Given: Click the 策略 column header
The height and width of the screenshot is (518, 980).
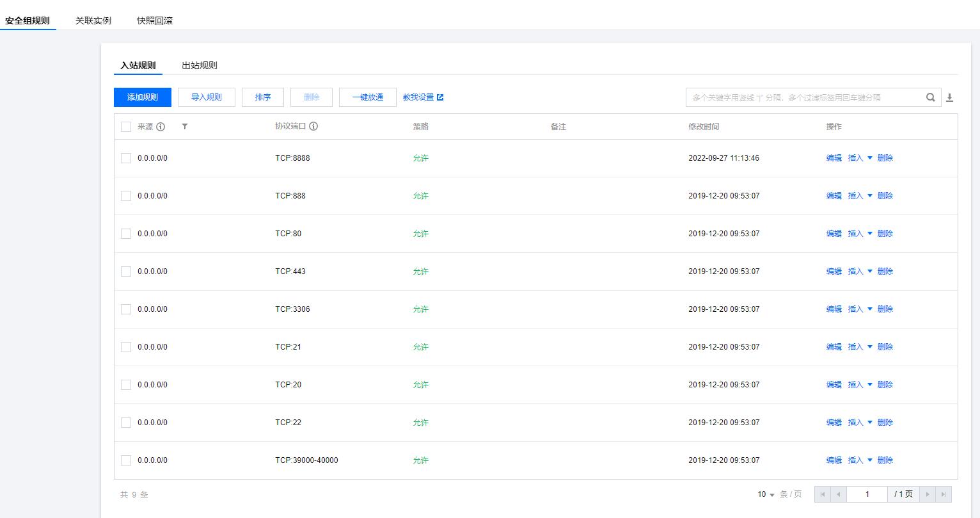Looking at the screenshot, I should point(421,127).
